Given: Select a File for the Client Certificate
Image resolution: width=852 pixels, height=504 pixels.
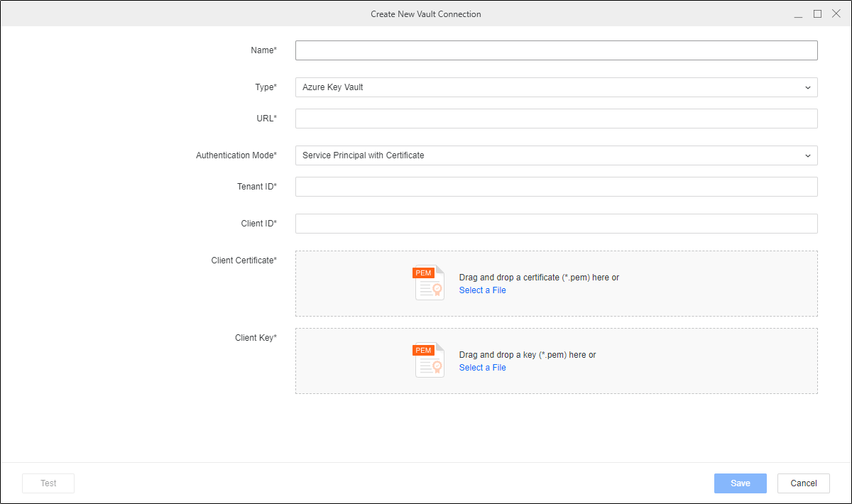Looking at the screenshot, I should click(x=483, y=290).
